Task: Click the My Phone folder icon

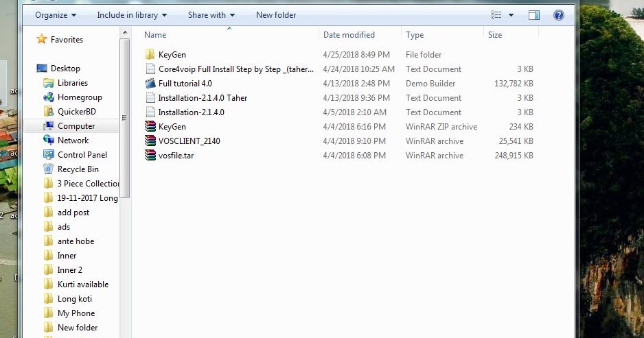Action: (x=49, y=313)
